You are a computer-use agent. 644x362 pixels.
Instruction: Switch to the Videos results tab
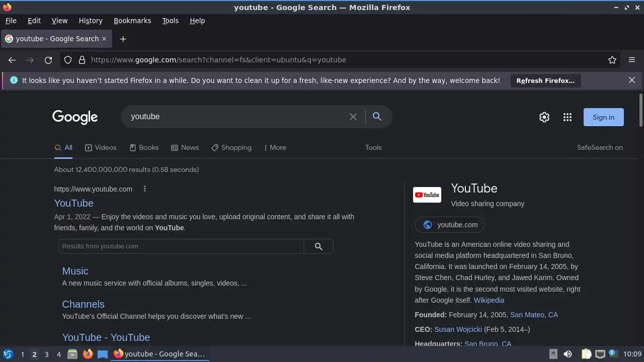click(x=101, y=147)
